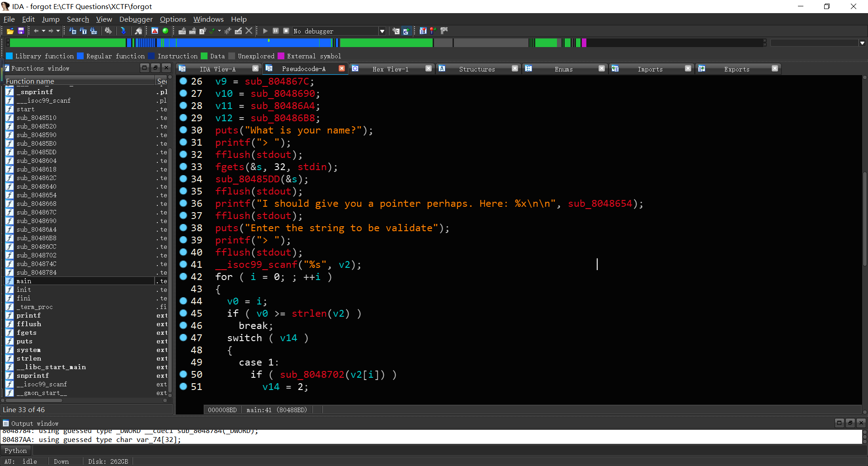Screen dimensions: 868x466
Task: Expand the back-history dropdown arrow
Action: tap(43, 31)
